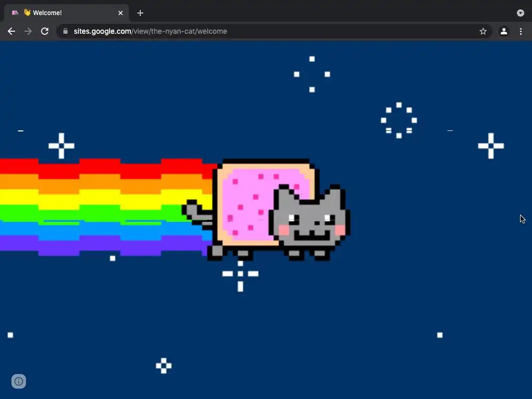Go back to the previous page

(x=11, y=31)
